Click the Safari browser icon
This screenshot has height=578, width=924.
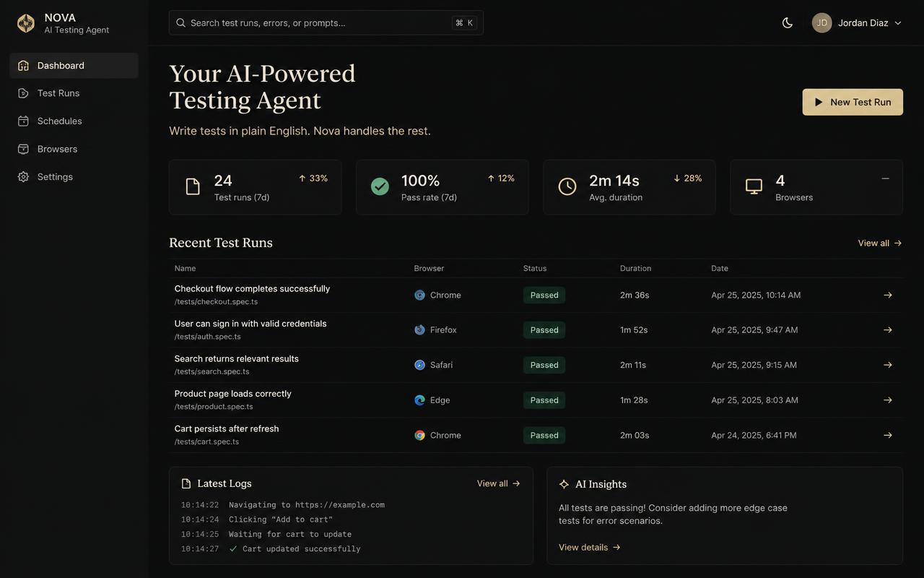pyautogui.click(x=419, y=365)
